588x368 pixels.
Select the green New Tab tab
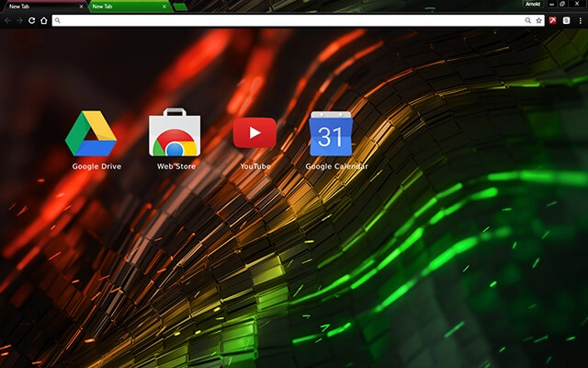[x=130, y=6]
